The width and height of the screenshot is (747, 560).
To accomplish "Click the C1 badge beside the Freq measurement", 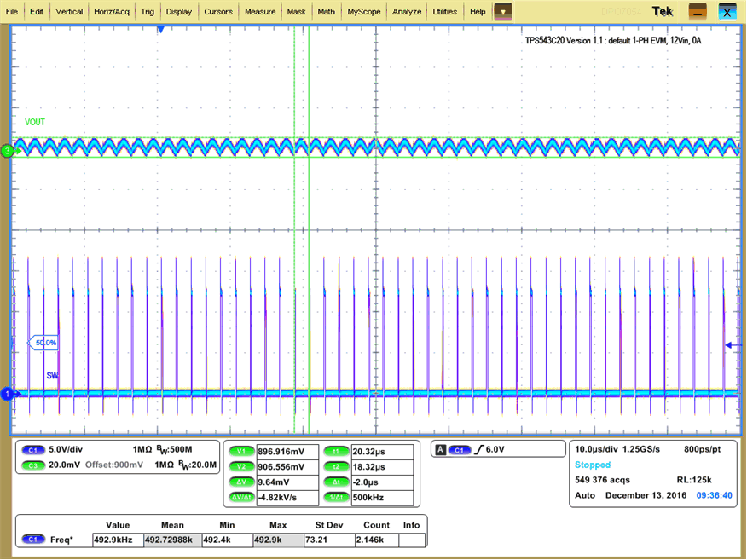I will coord(32,539).
